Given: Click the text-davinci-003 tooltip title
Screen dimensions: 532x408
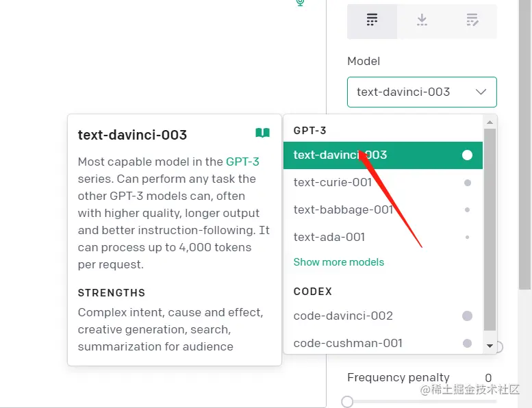Looking at the screenshot, I should [x=132, y=135].
